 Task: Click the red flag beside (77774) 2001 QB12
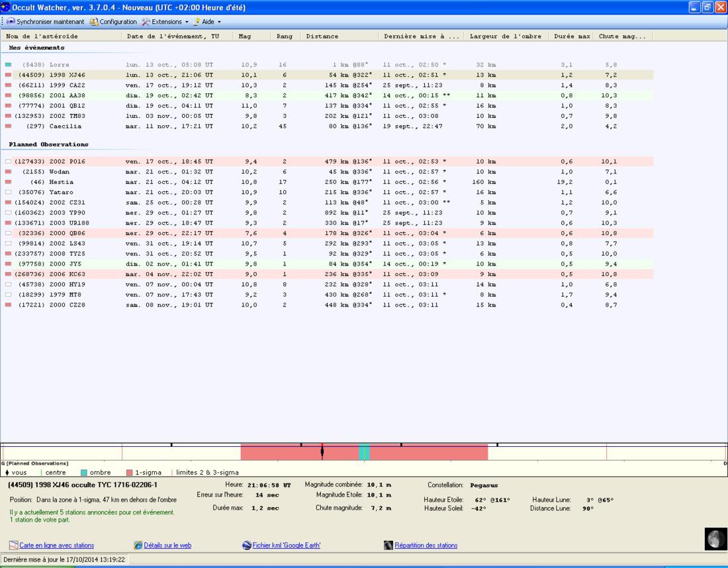tap(9, 105)
